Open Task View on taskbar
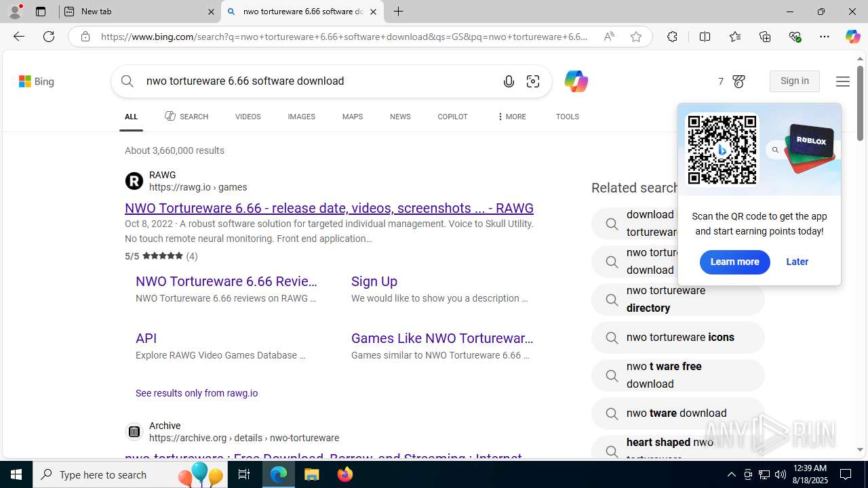The image size is (868, 488). 244,474
